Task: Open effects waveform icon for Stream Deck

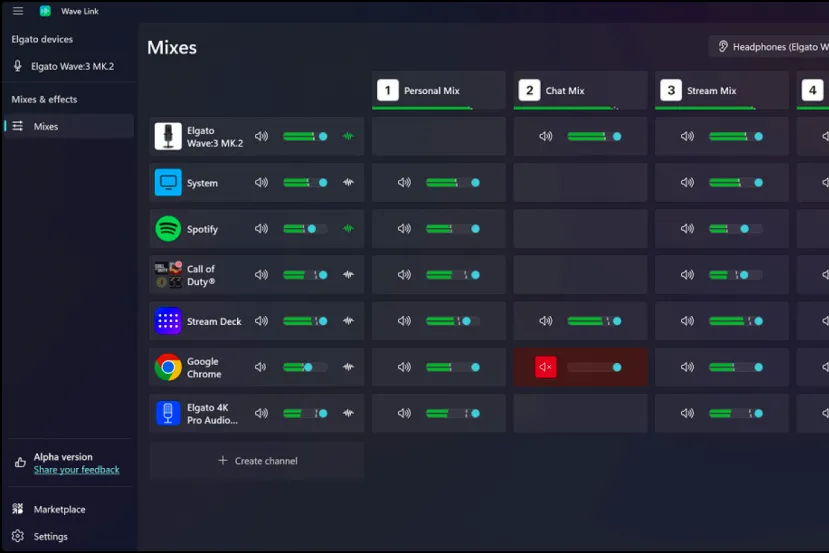Action: [x=348, y=321]
